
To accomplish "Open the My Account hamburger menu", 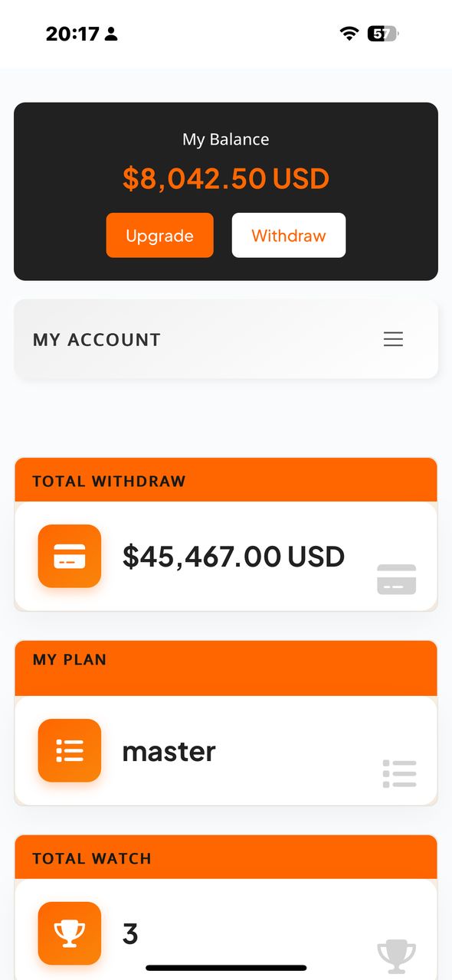I will point(393,339).
